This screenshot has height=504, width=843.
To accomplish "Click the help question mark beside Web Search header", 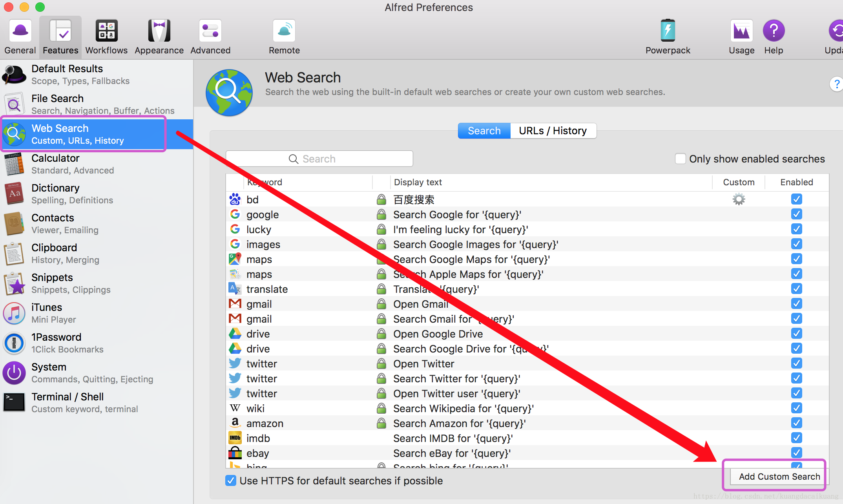I will 836,84.
